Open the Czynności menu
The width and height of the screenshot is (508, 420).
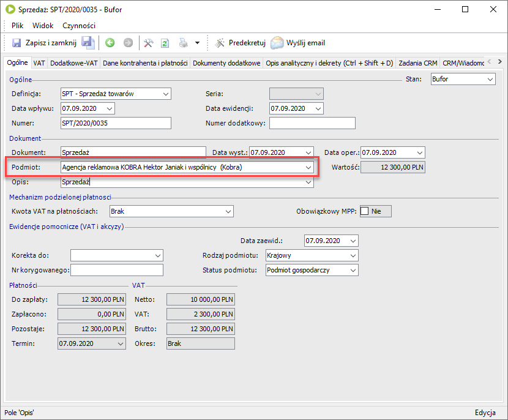click(79, 26)
